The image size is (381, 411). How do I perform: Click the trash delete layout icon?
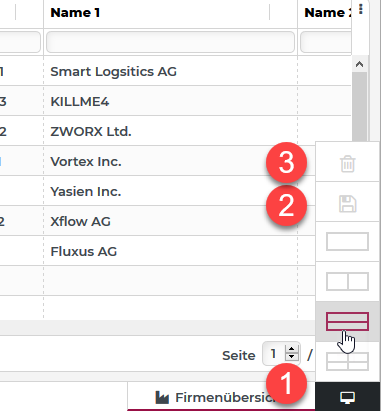tap(347, 164)
